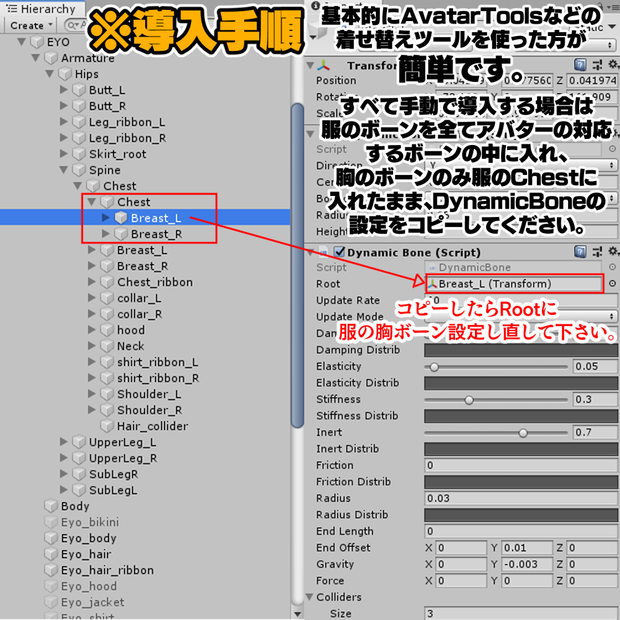620x620 pixels.
Task: Select the Chest_ribbon bone
Action: click(x=155, y=282)
